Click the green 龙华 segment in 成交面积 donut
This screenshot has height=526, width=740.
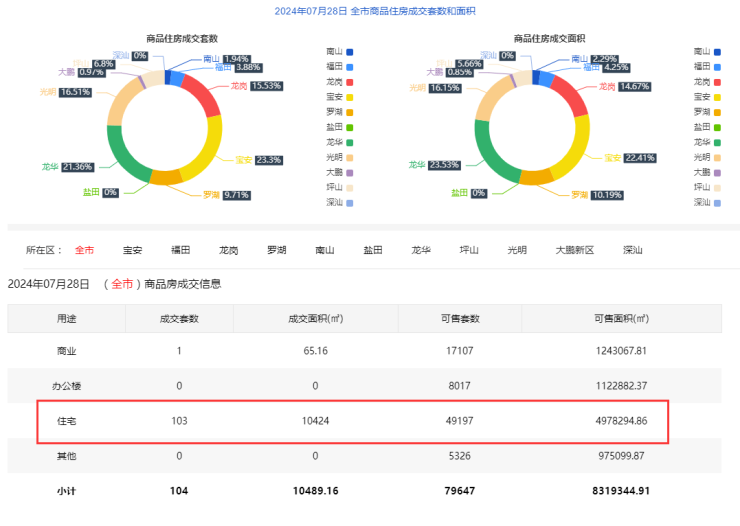[x=489, y=158]
